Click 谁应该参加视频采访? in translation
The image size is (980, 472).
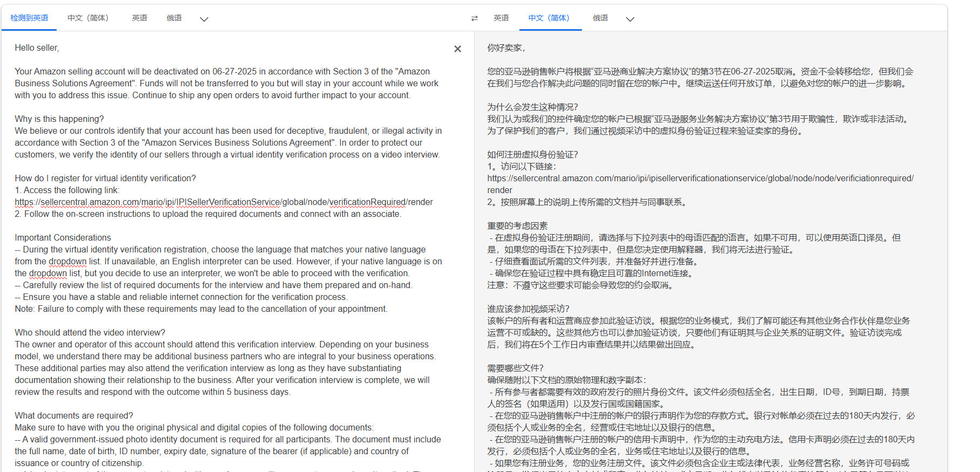(528, 309)
